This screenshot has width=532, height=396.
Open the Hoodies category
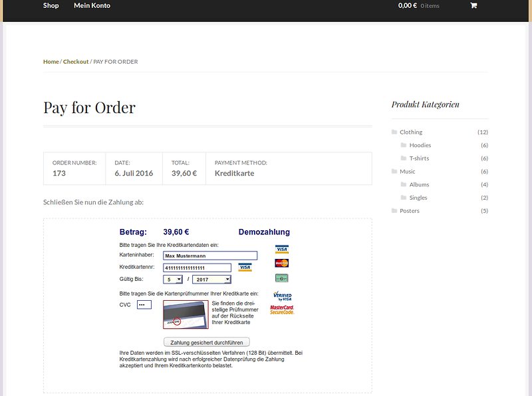tap(420, 145)
